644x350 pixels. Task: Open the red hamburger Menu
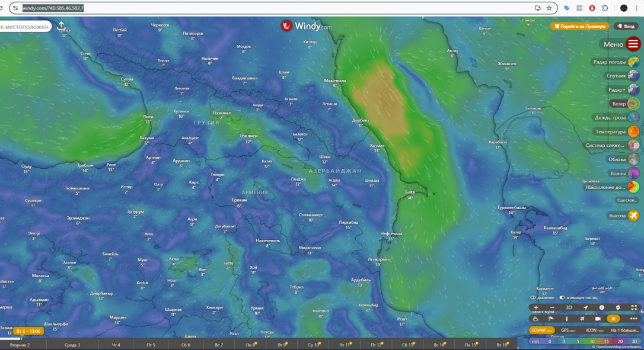point(633,44)
